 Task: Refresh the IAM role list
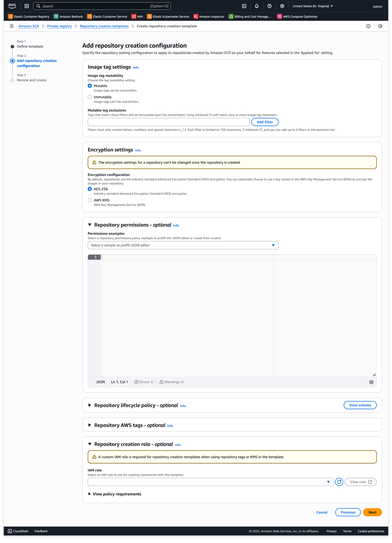coord(339,482)
